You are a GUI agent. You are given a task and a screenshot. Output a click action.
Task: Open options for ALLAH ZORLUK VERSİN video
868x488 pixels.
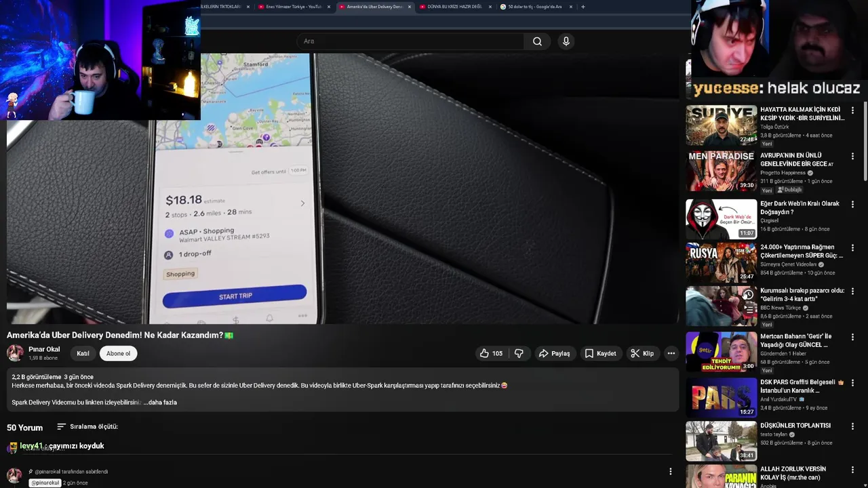click(x=852, y=469)
